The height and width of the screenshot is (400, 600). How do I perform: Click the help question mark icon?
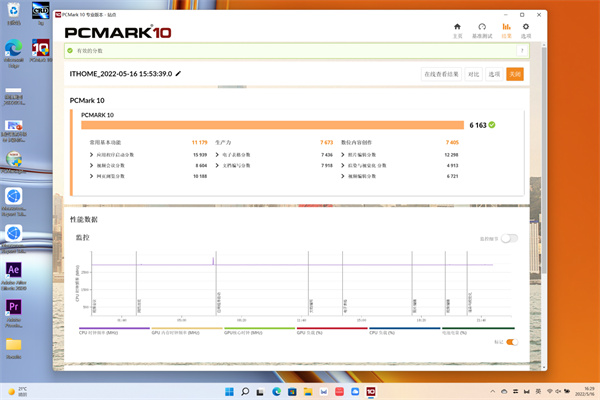[522, 51]
